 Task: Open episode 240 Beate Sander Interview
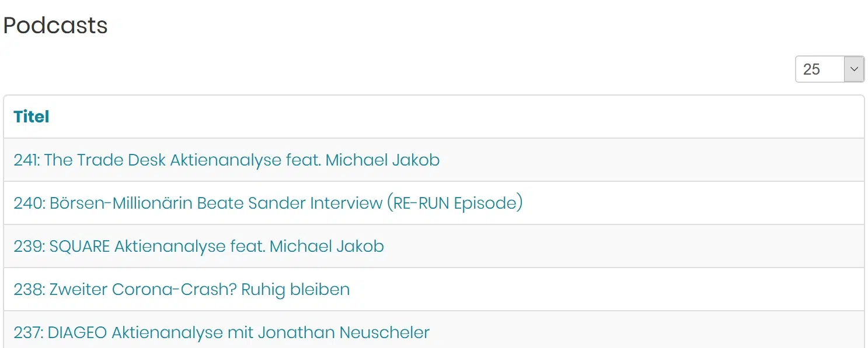click(268, 203)
